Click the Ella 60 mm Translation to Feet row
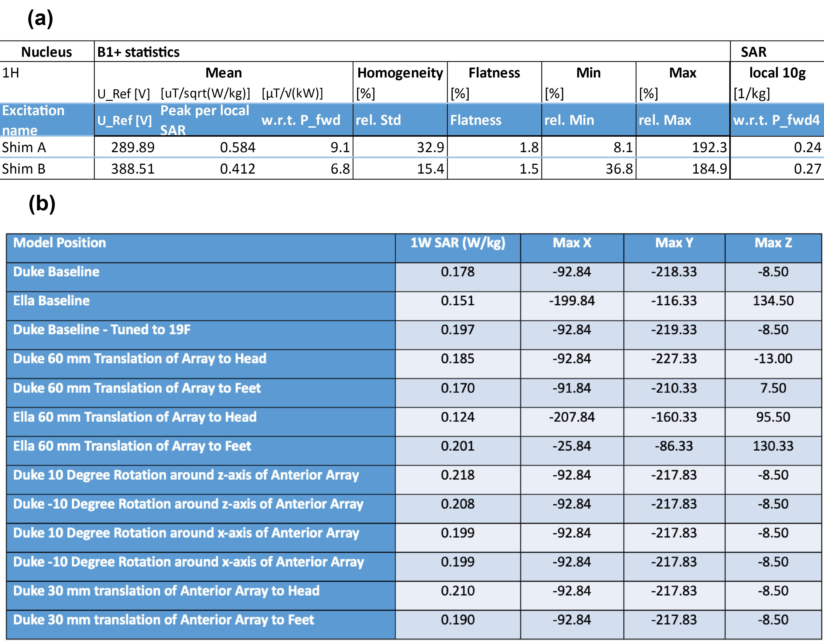824x644 pixels. point(132,446)
